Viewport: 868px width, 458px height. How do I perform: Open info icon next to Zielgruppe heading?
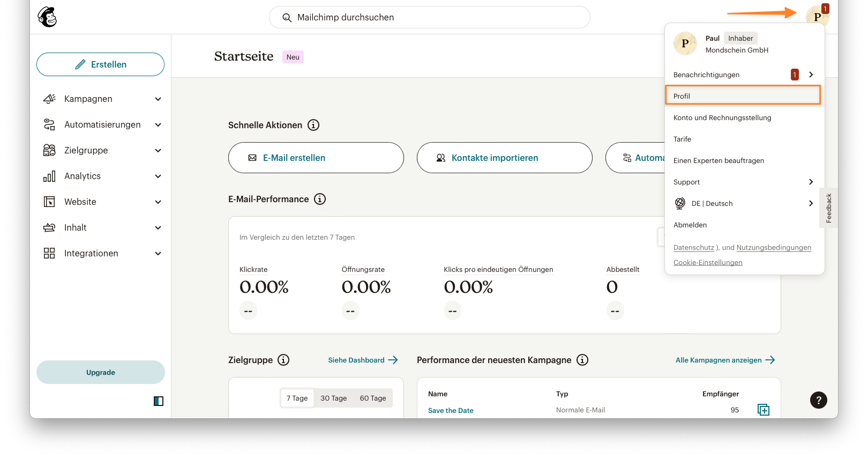283,360
